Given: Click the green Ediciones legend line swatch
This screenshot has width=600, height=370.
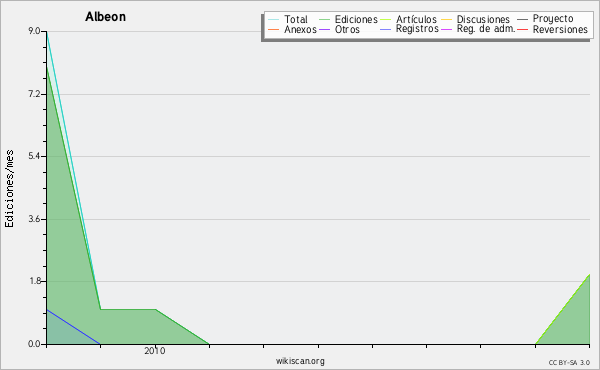Looking at the screenshot, I should click(x=324, y=19).
